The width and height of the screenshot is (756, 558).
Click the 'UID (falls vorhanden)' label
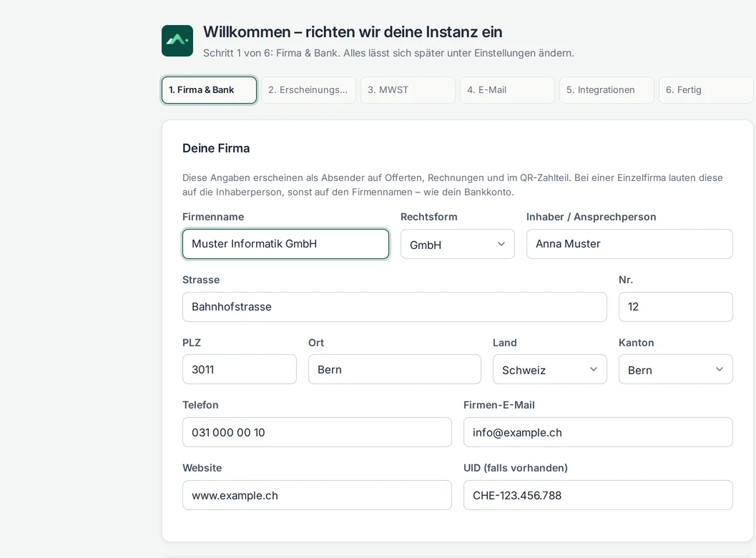tap(516, 468)
